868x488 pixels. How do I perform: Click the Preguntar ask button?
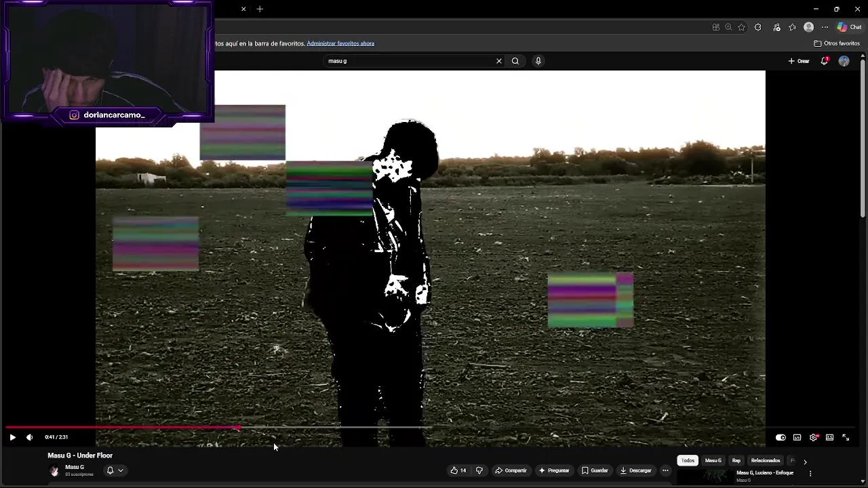coord(554,470)
